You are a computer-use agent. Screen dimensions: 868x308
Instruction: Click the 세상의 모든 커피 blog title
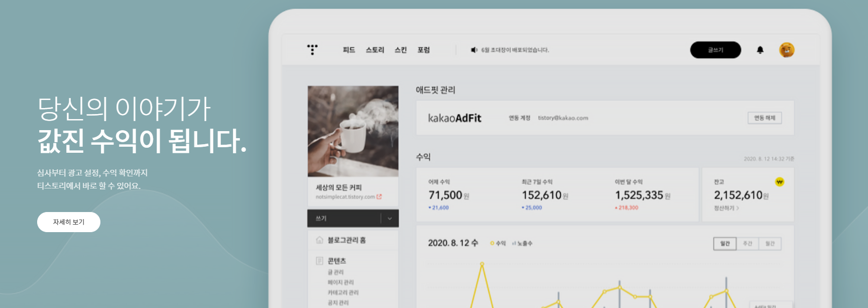click(x=338, y=187)
